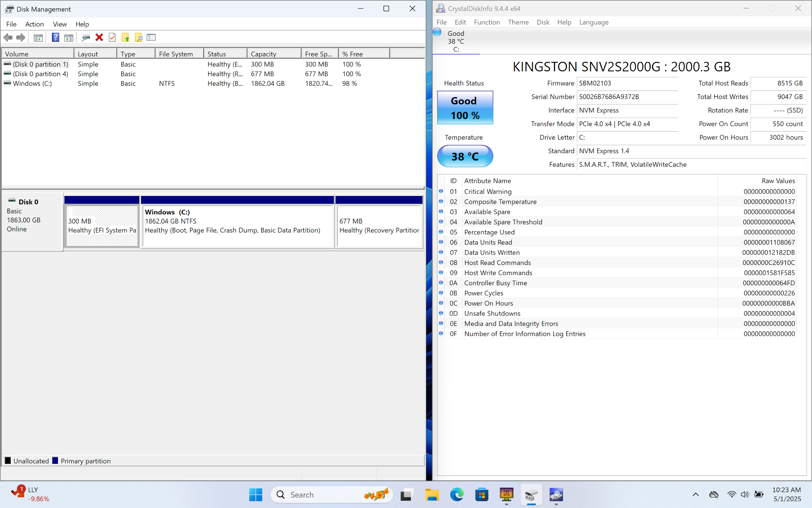Screen dimensions: 812x508
Task: Open CrystalDiskInfo Edit menu
Action: click(x=460, y=22)
